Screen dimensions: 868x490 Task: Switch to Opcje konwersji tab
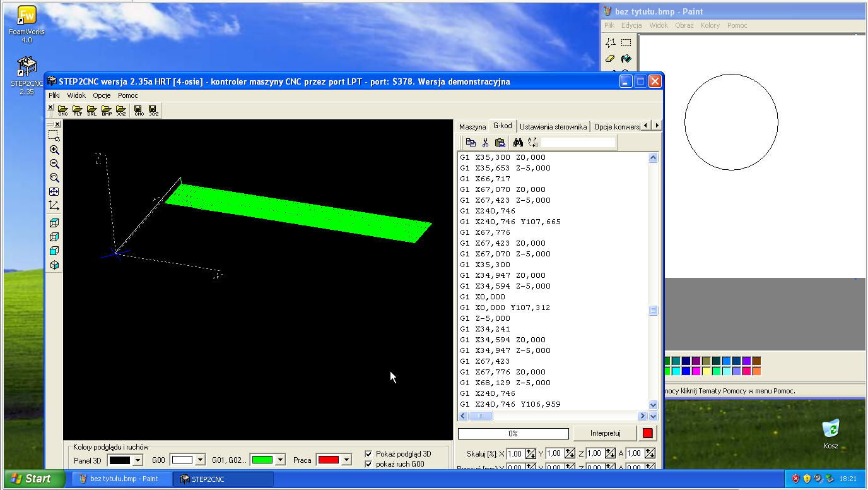tap(618, 127)
